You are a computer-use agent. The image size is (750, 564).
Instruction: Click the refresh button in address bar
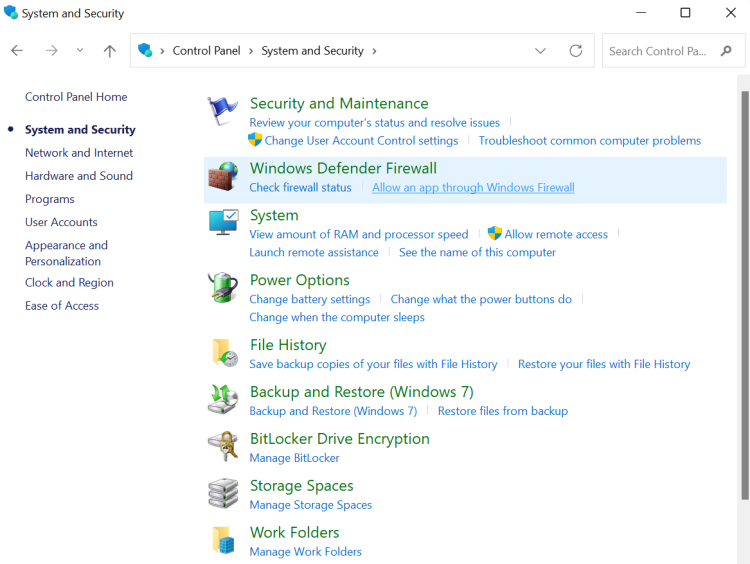click(575, 51)
